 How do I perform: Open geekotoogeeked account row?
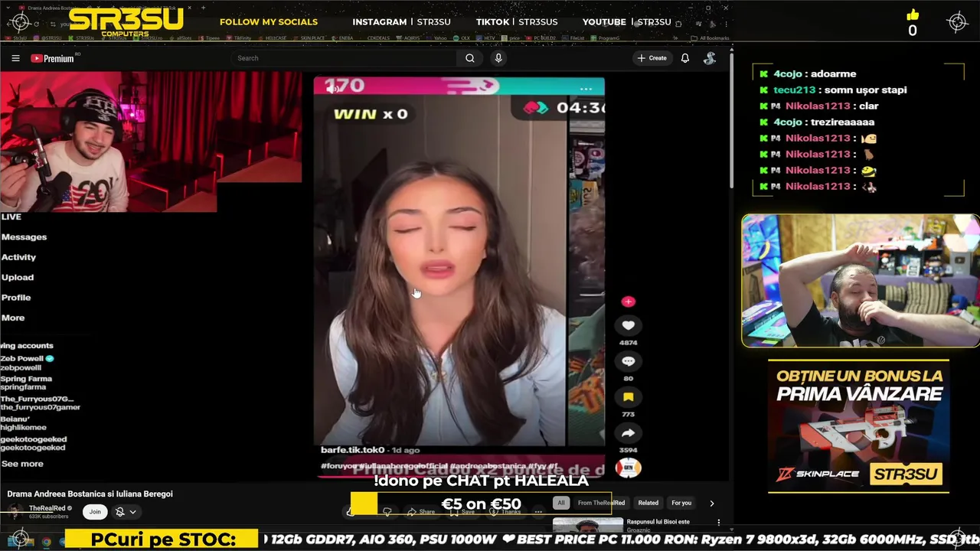[34, 443]
